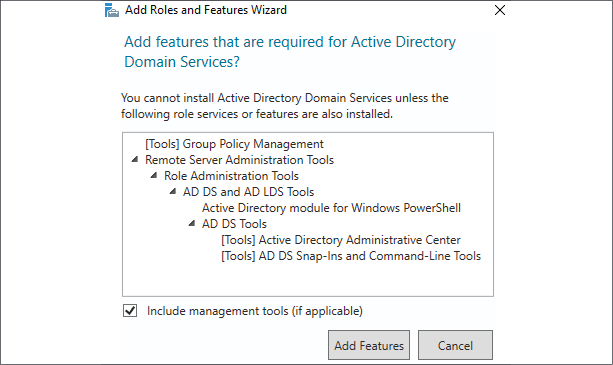
Task: Collapse AD DS and AD LDS Tools node
Action: [172, 191]
